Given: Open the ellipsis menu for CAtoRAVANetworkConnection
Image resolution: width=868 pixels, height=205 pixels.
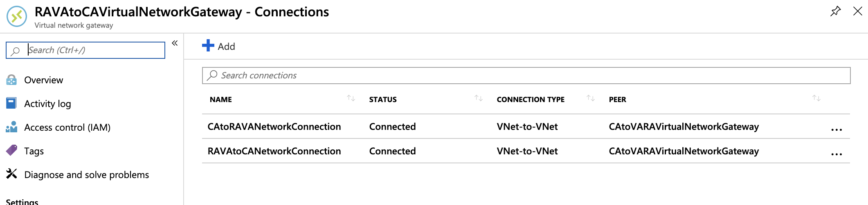Looking at the screenshot, I should (x=837, y=129).
